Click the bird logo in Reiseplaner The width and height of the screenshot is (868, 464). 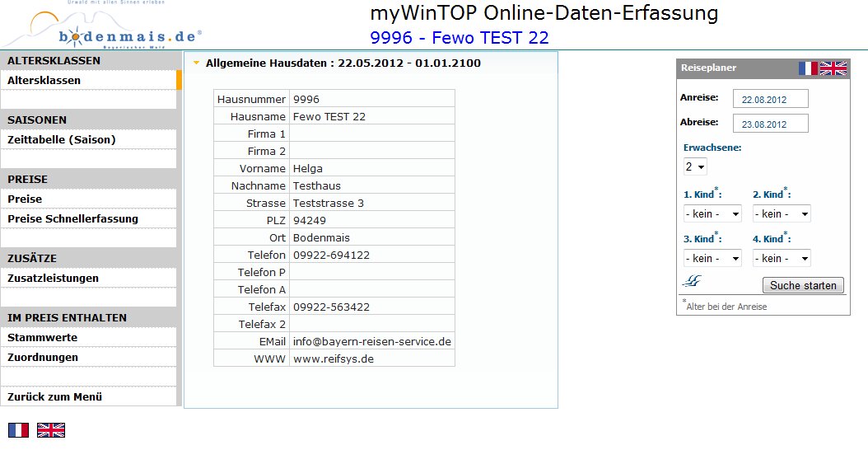pos(692,281)
